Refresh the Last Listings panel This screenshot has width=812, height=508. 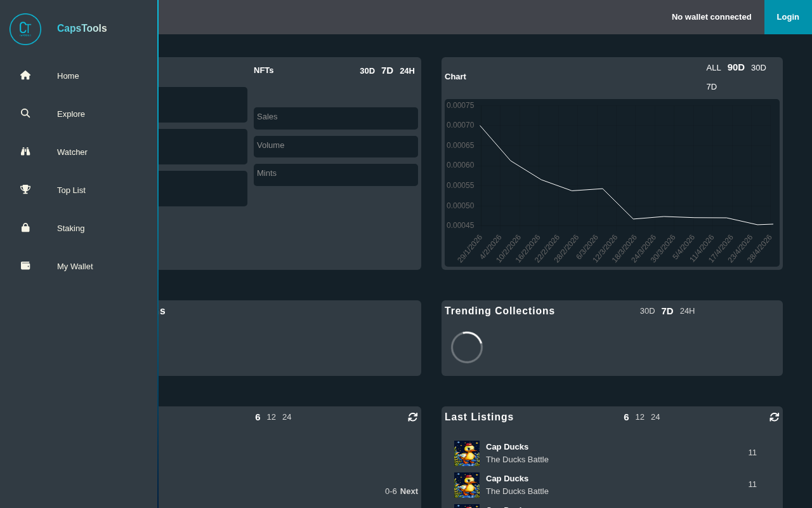coord(775,417)
